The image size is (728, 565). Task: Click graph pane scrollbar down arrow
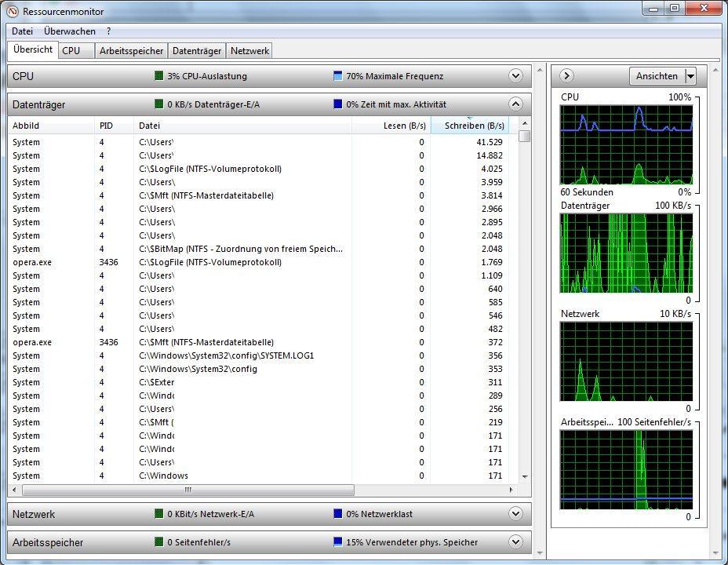click(715, 552)
